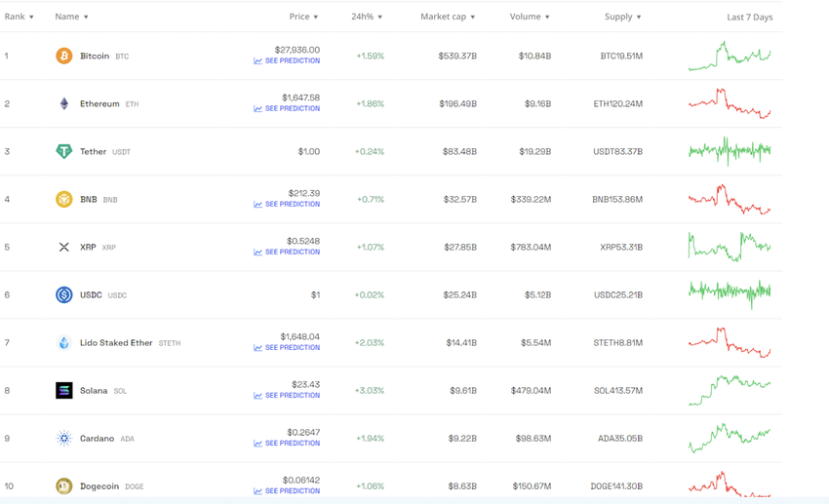Open the Tether coin name link
Viewport: 829px width, 504px height.
[93, 152]
